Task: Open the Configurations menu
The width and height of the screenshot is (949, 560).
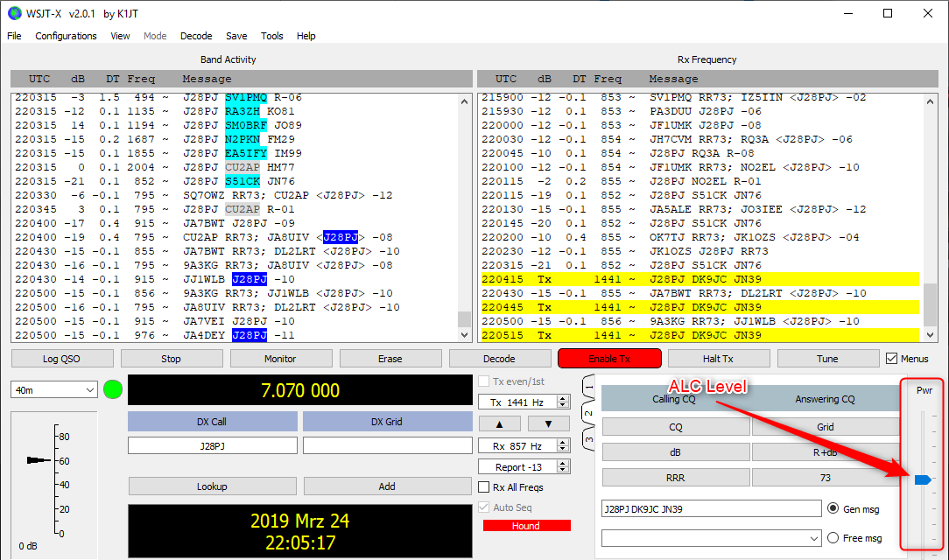Action: (x=66, y=36)
